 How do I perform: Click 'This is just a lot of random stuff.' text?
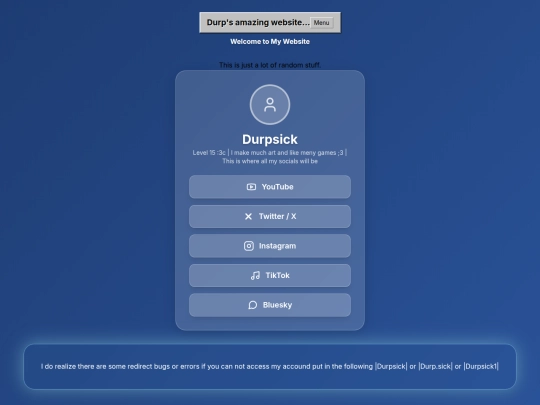tap(270, 65)
